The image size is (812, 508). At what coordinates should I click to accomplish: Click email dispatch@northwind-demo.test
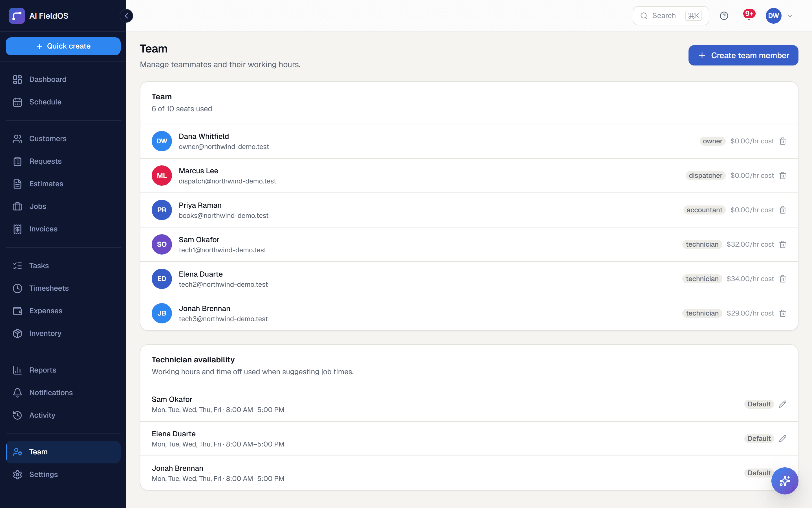point(228,181)
